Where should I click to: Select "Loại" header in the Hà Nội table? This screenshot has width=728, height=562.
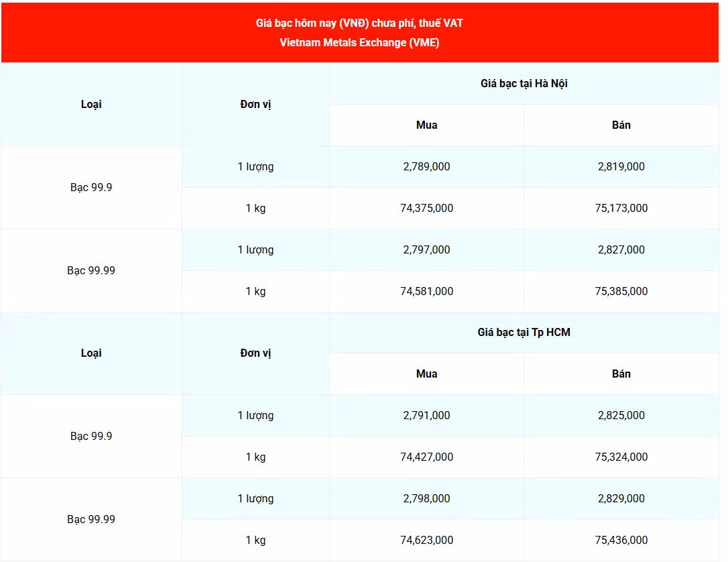tap(91, 105)
